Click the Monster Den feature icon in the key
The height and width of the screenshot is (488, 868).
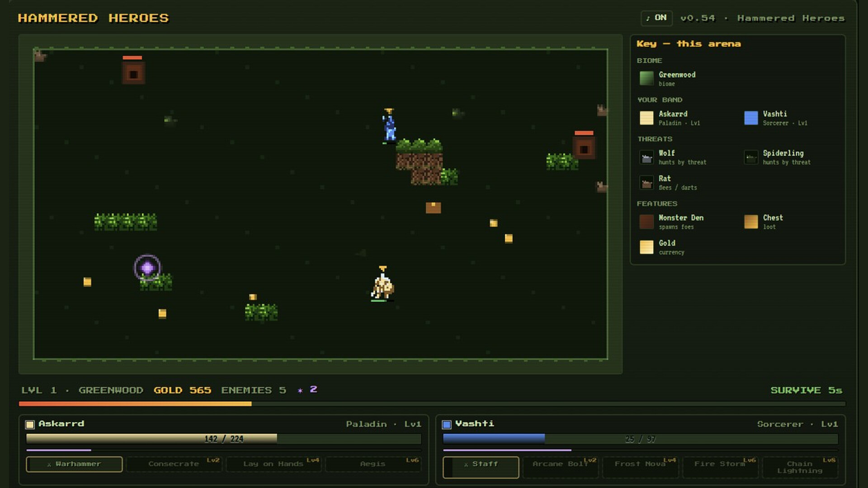click(646, 222)
